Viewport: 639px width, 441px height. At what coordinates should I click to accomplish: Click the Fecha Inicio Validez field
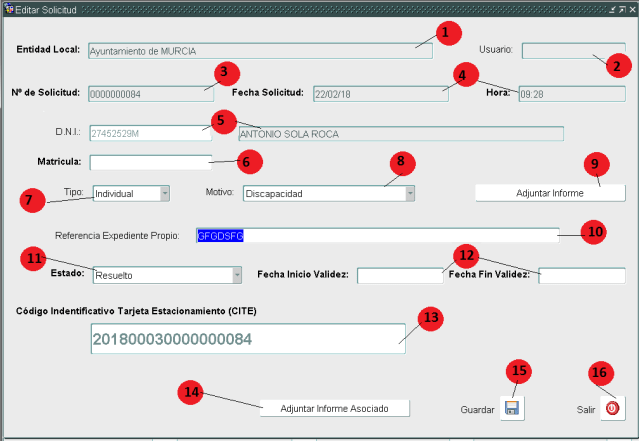point(399,276)
